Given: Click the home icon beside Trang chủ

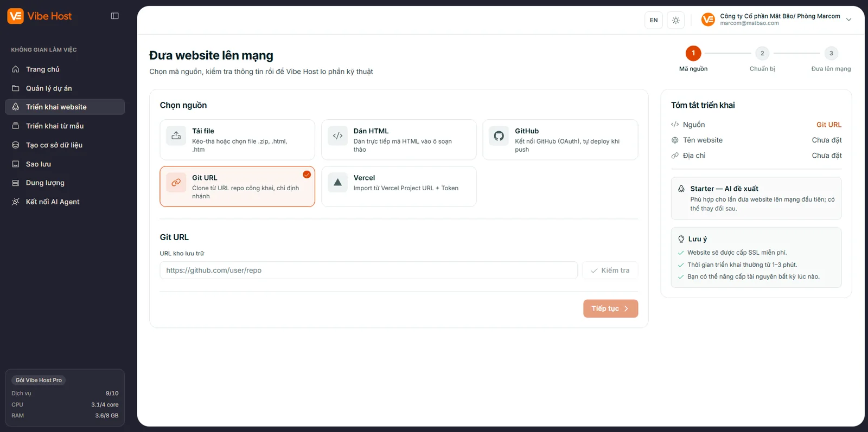Looking at the screenshot, I should [16, 69].
